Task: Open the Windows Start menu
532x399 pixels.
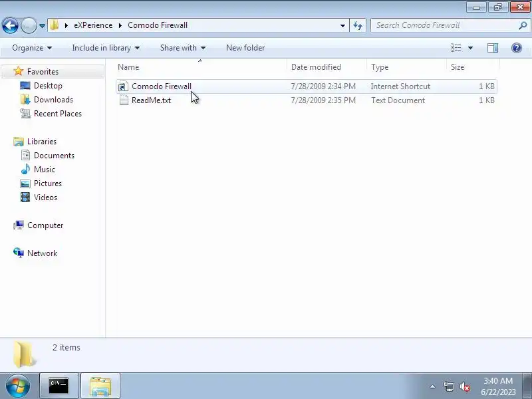Action: point(18,386)
